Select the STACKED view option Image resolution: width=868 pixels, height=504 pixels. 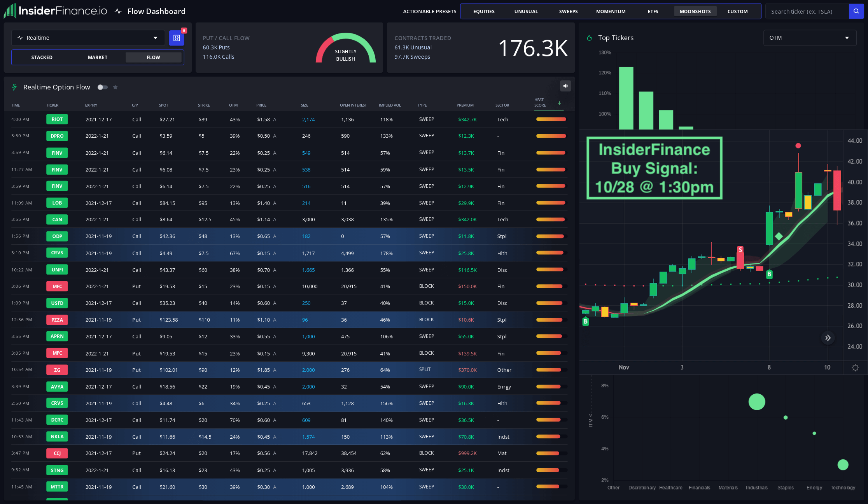pos(42,57)
